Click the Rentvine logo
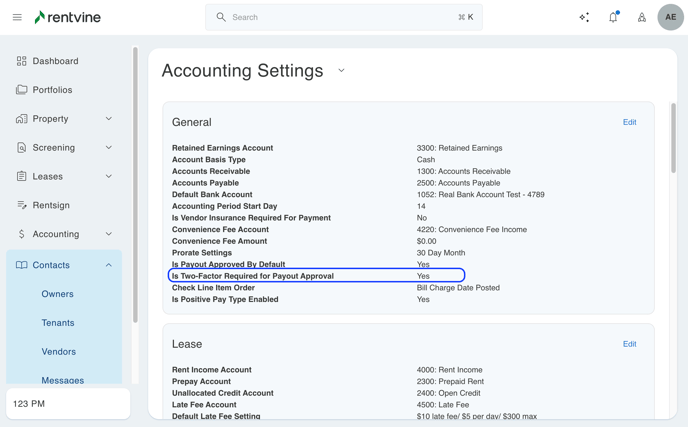The width and height of the screenshot is (688, 427). [67, 17]
